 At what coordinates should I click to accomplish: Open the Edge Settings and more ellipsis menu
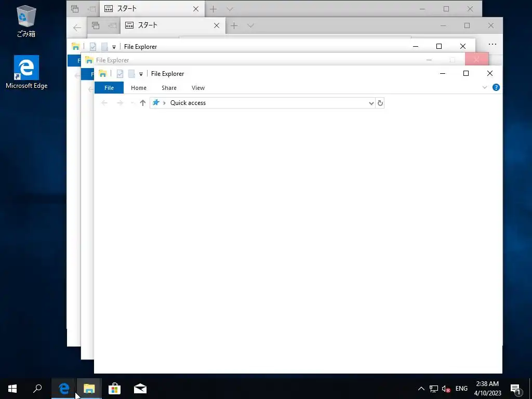coord(493,44)
